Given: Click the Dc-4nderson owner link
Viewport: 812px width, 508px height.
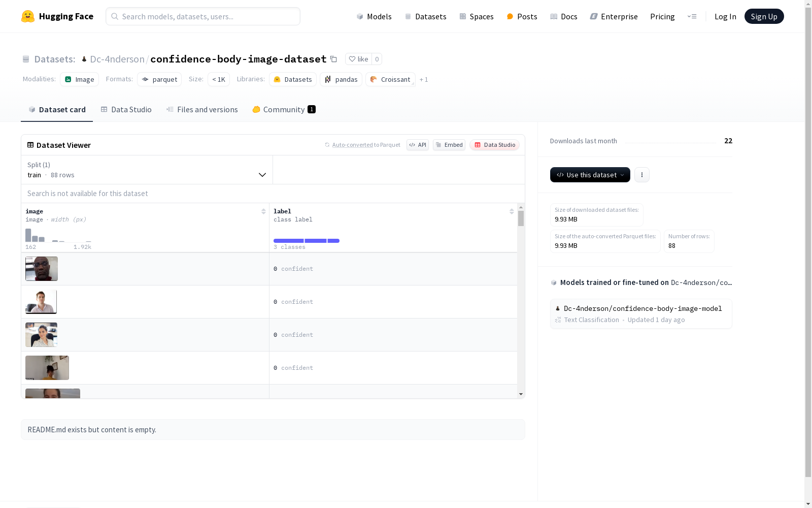Looking at the screenshot, I should (x=117, y=59).
